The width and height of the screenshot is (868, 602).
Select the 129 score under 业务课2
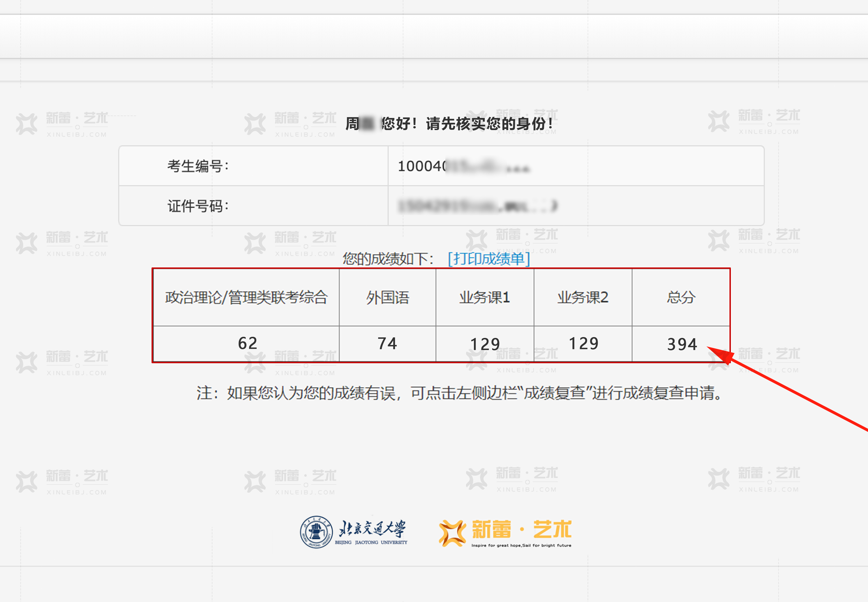pos(583,344)
